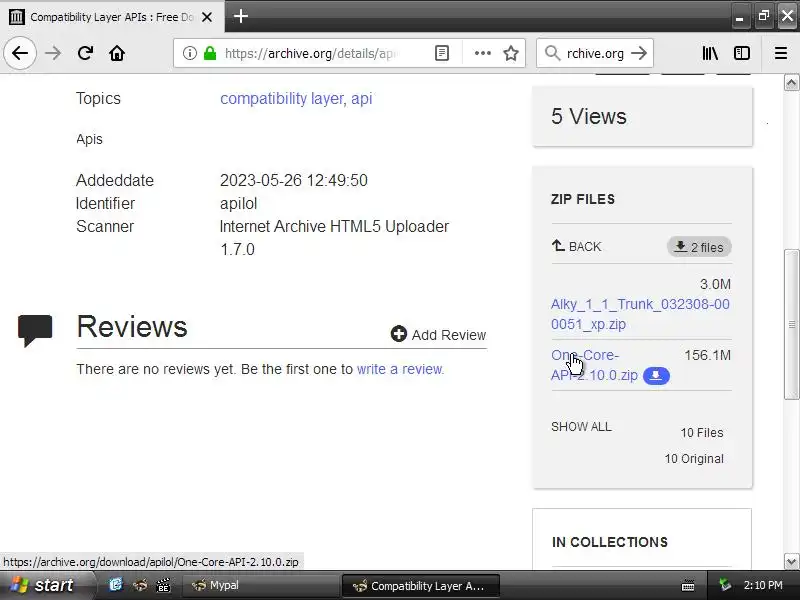The image size is (800, 600).
Task: Select the ZIP FILES heading
Action: (583, 199)
